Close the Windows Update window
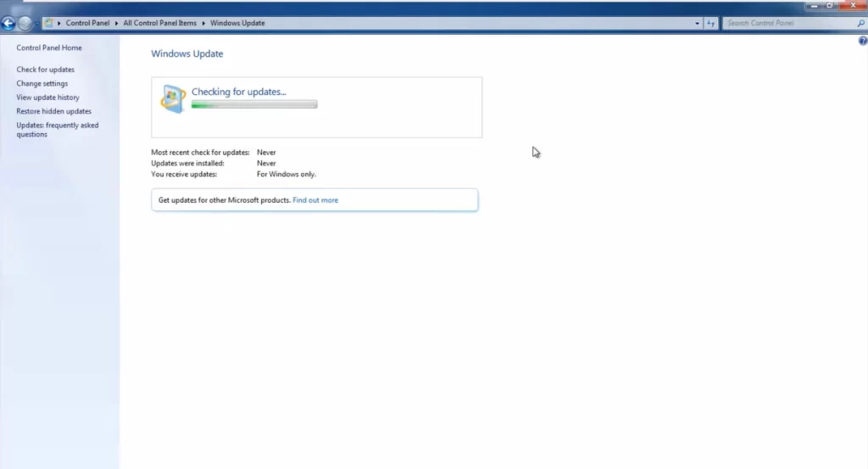Image resolution: width=868 pixels, height=469 pixels. (853, 6)
